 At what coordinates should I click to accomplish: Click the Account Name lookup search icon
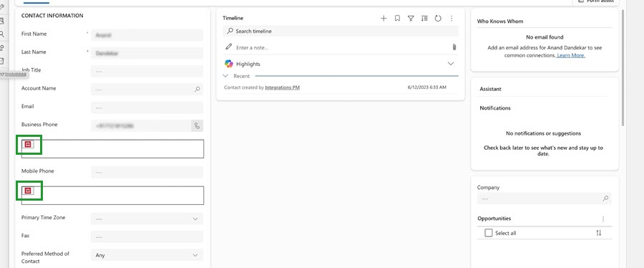coord(197,89)
